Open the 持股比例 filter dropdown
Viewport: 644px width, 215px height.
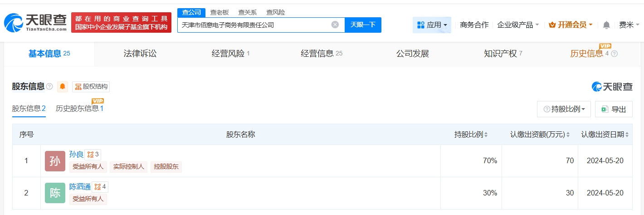pyautogui.click(x=564, y=109)
